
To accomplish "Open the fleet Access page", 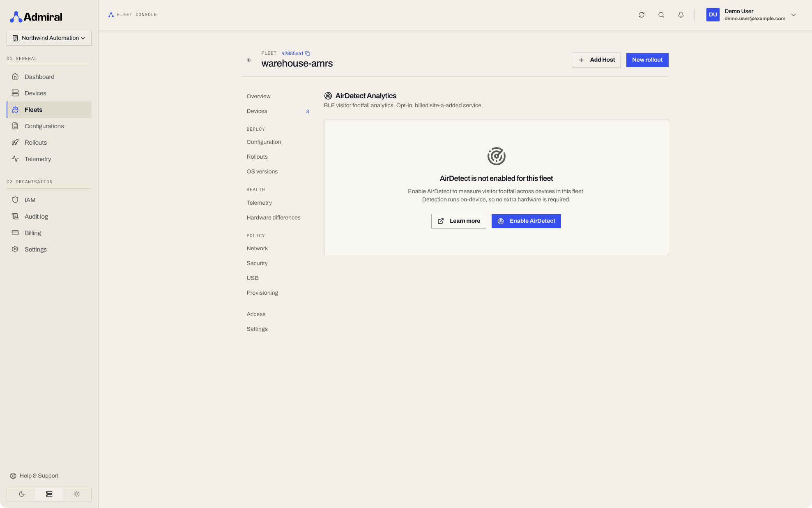I will click(x=278, y=314).
